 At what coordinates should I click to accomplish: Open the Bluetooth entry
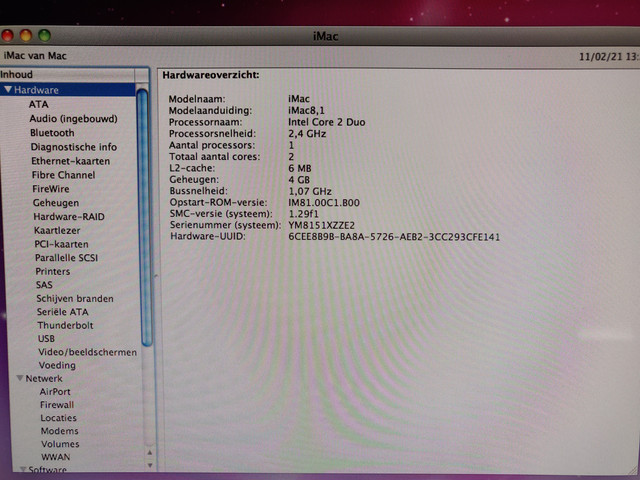click(52, 133)
